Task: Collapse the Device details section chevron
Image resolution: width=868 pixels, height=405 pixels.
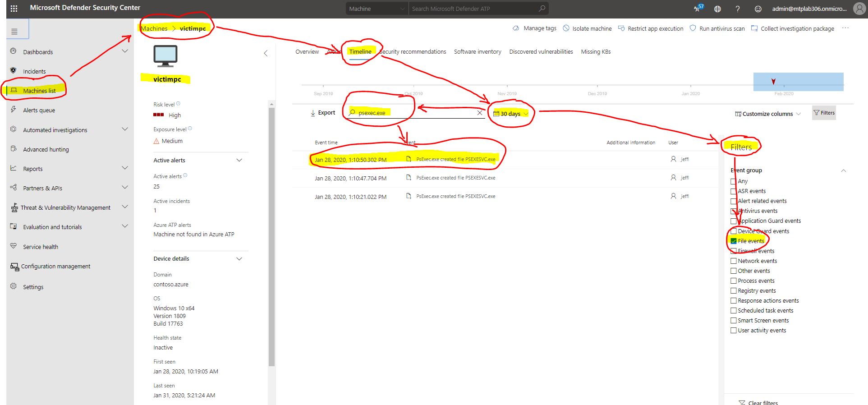Action: (239, 258)
